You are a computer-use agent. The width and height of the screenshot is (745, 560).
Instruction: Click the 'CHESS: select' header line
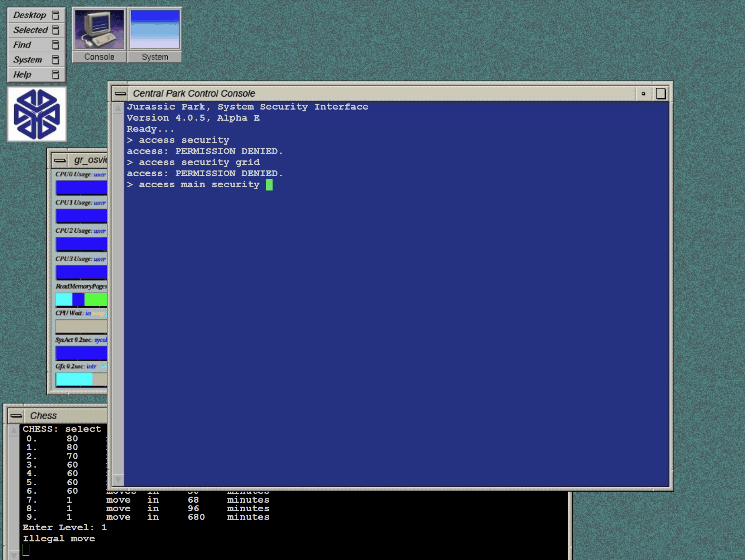point(62,429)
